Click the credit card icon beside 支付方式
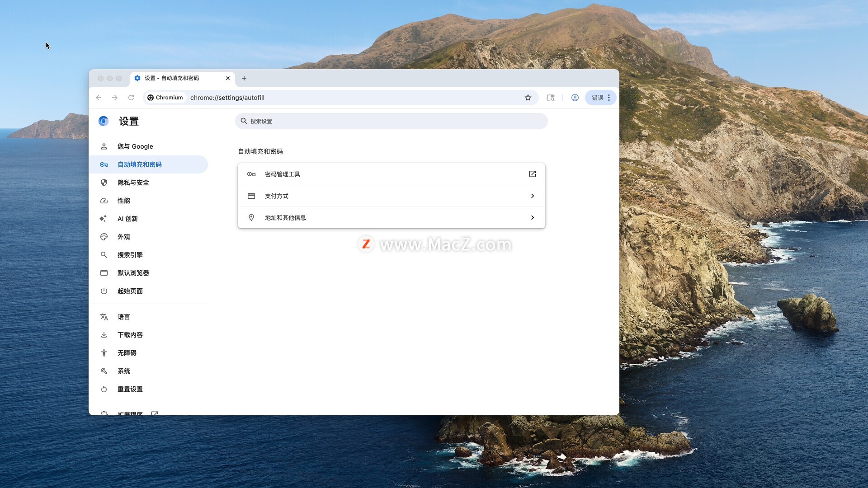 point(251,196)
